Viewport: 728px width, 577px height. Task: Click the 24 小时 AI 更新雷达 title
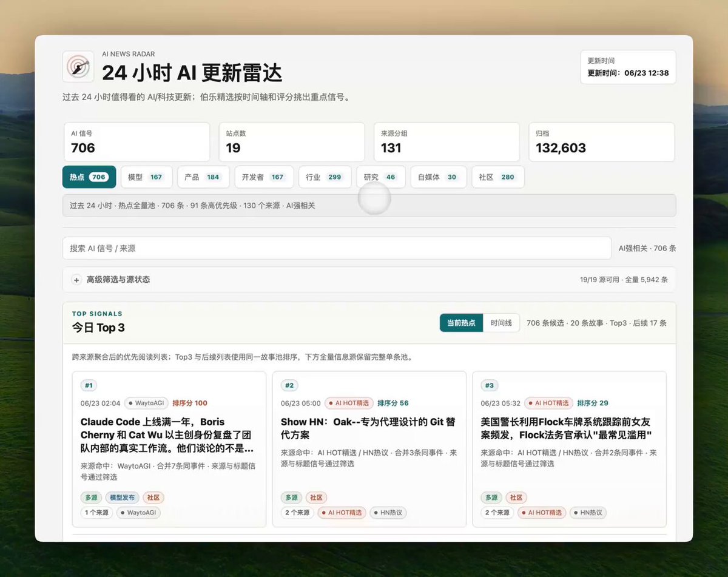point(192,73)
